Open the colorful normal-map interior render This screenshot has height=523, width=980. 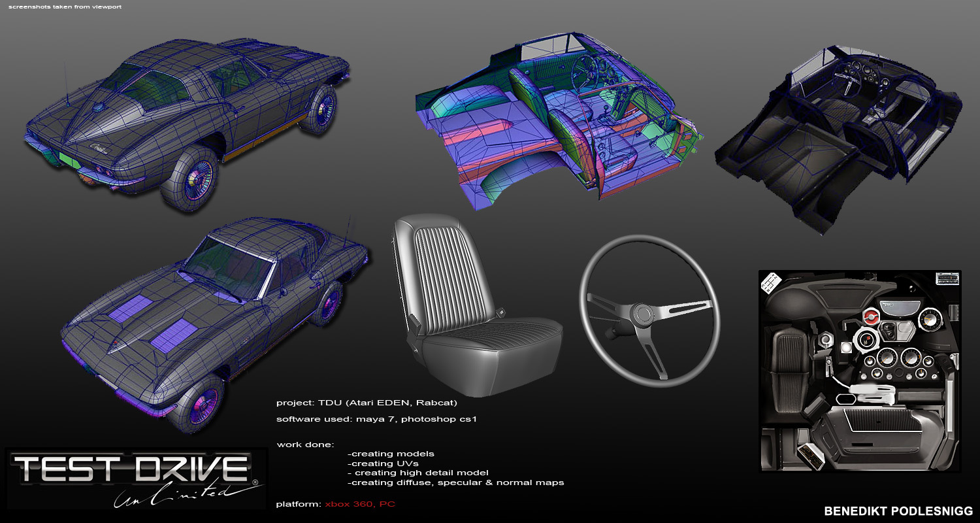pyautogui.click(x=562, y=118)
